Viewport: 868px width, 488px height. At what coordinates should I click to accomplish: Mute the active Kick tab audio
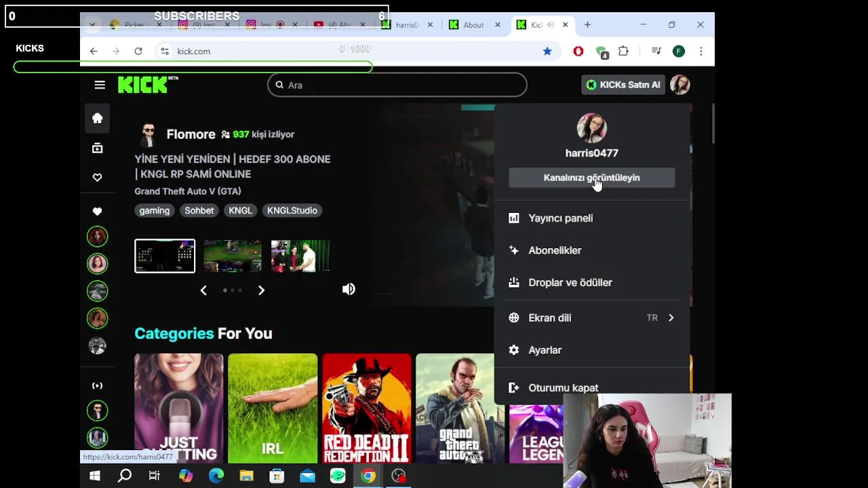550,25
